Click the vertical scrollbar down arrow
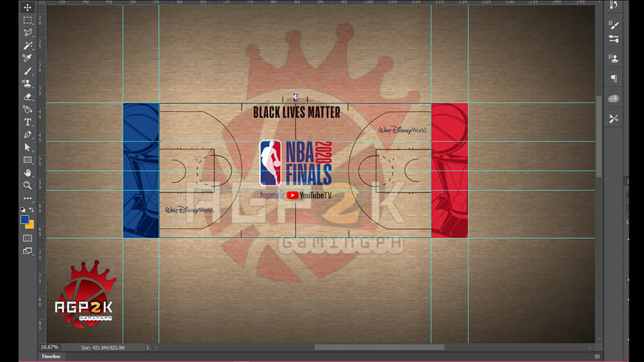The height and width of the screenshot is (362, 644). point(599,339)
